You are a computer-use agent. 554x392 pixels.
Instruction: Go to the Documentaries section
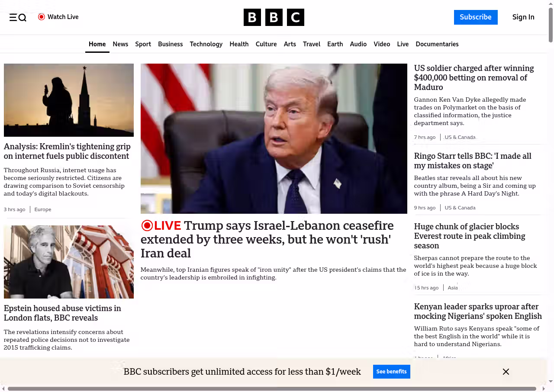coord(437,44)
